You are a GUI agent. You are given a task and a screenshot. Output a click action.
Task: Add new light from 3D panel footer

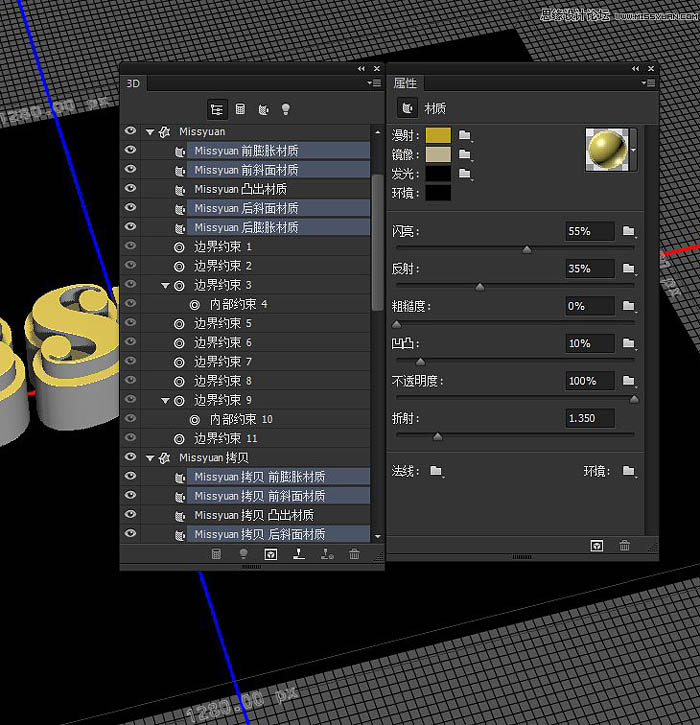pos(244,554)
